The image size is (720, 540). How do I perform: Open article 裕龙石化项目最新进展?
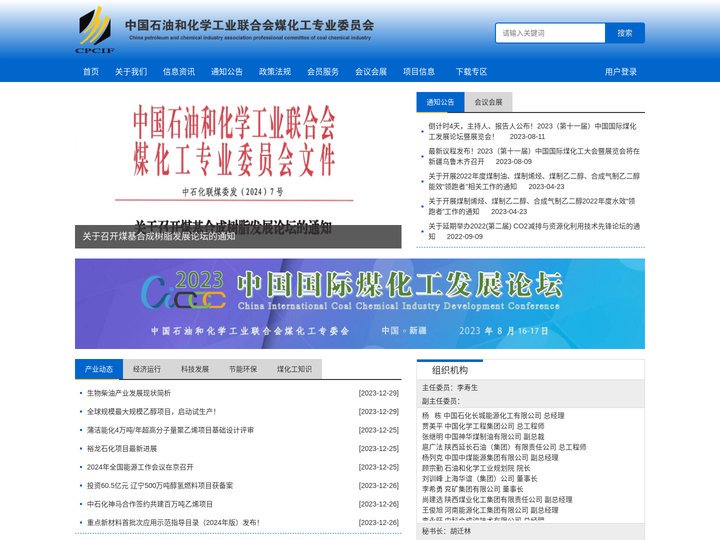(122, 449)
